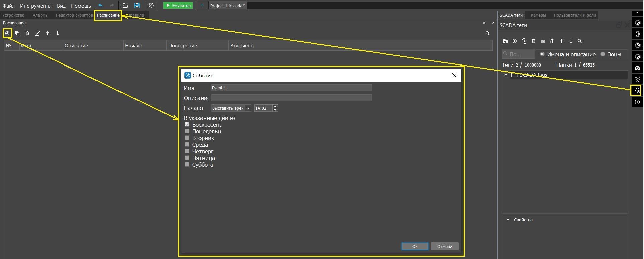Viewport: 644px width, 259px height.
Task: Click the add schedule event icon
Action: click(x=7, y=33)
